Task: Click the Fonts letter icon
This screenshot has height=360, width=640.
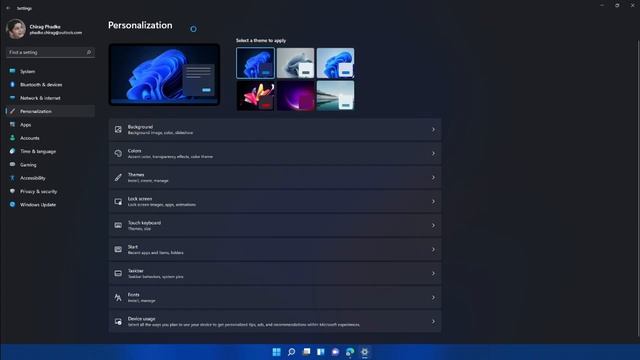Action: 118,298
